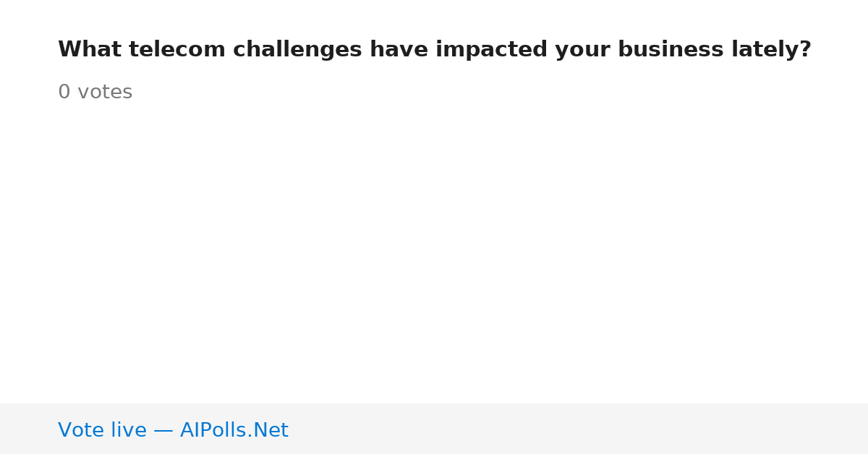This screenshot has width=868, height=454.
Task: Click the word have in the question
Action: point(399,50)
